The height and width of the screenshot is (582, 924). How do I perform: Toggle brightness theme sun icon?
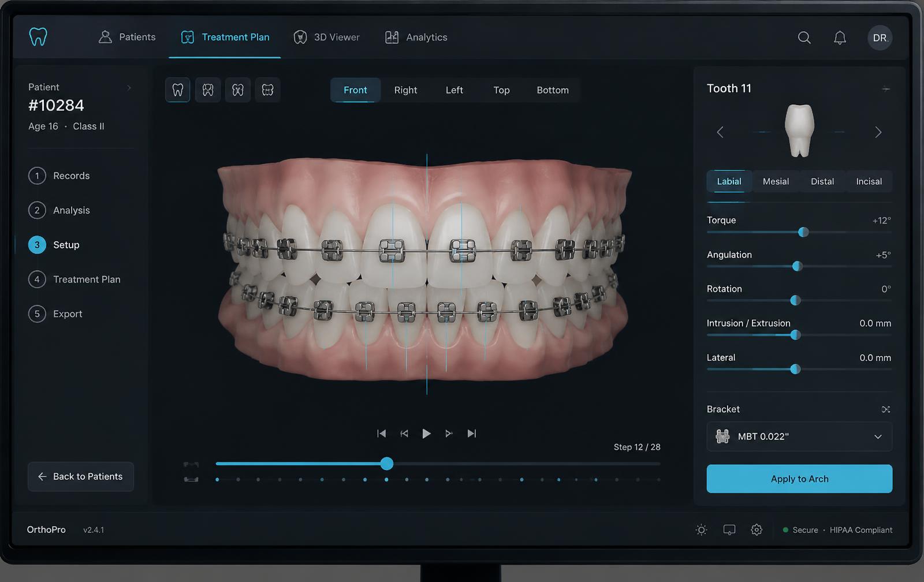[x=701, y=530]
